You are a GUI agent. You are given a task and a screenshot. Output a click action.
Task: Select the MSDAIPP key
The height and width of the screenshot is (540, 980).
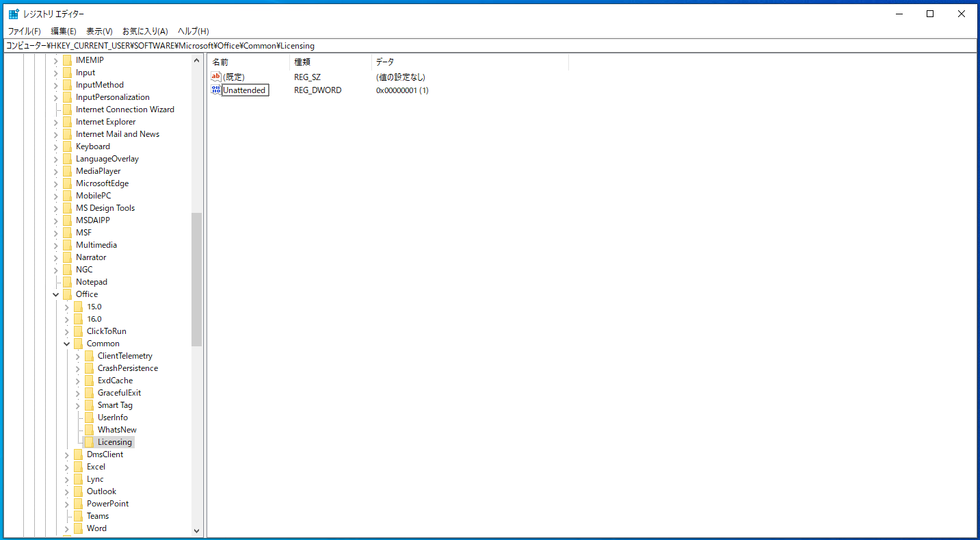coord(93,220)
